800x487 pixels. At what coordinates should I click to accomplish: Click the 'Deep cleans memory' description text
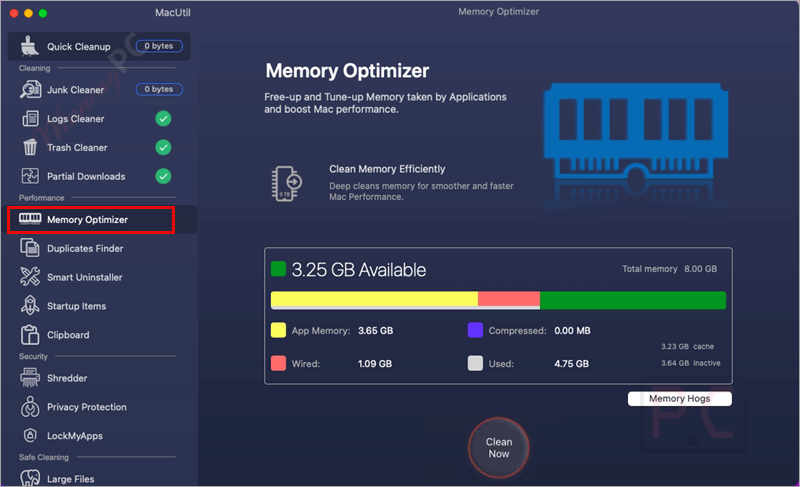421,191
